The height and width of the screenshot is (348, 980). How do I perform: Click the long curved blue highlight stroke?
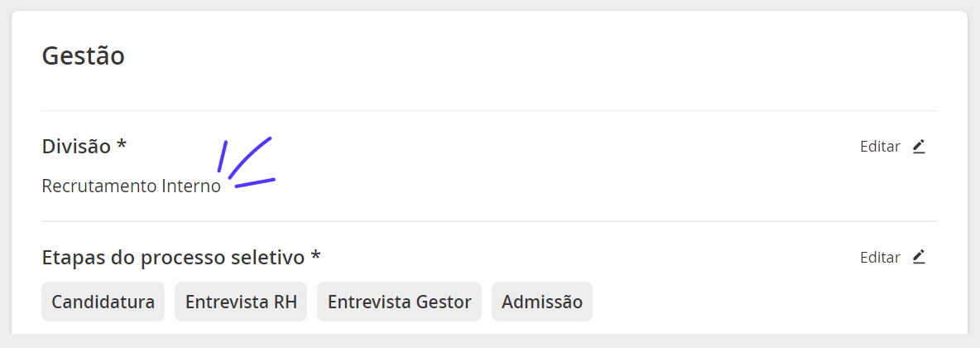(x=249, y=157)
